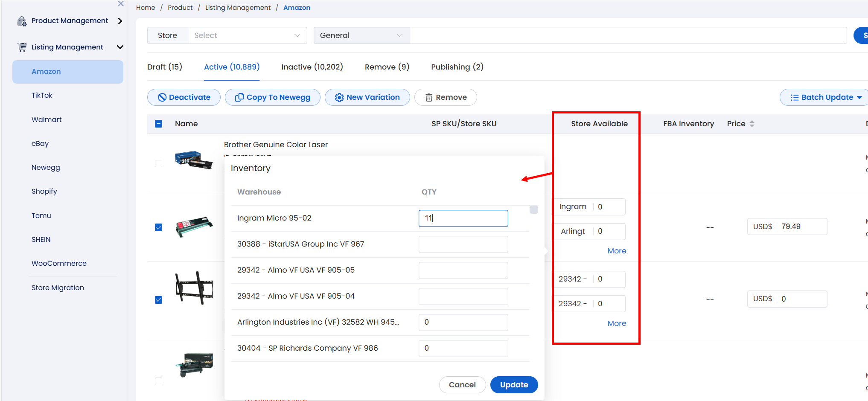The height and width of the screenshot is (401, 868).
Task: Click the Home breadcrumb link
Action: 146,8
